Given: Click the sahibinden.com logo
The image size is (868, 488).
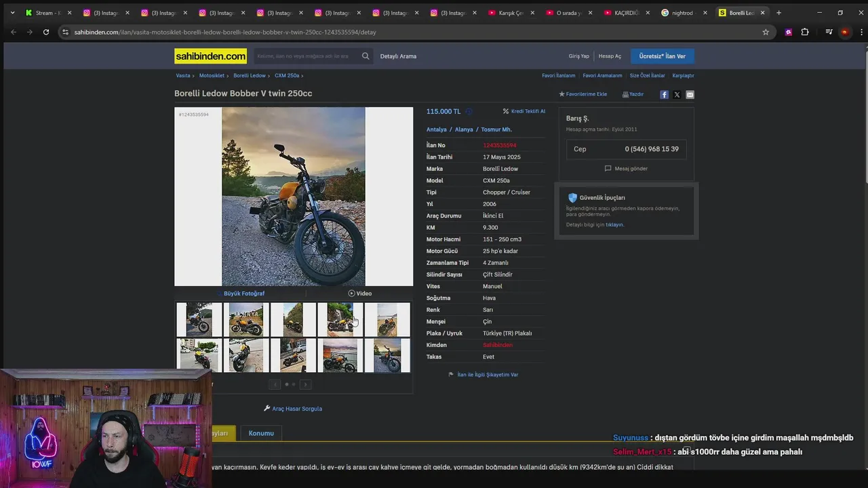Looking at the screenshot, I should [x=211, y=56].
